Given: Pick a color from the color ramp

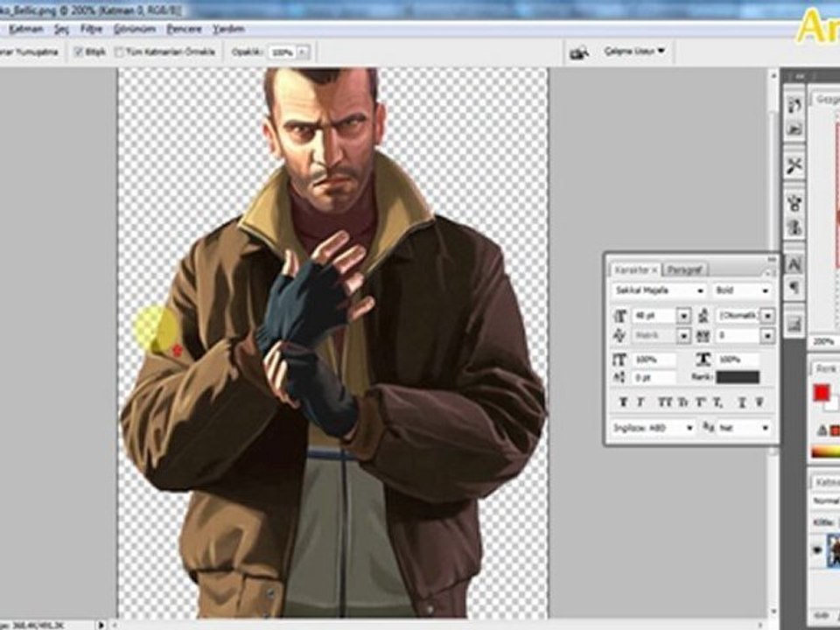Looking at the screenshot, I should (x=825, y=451).
